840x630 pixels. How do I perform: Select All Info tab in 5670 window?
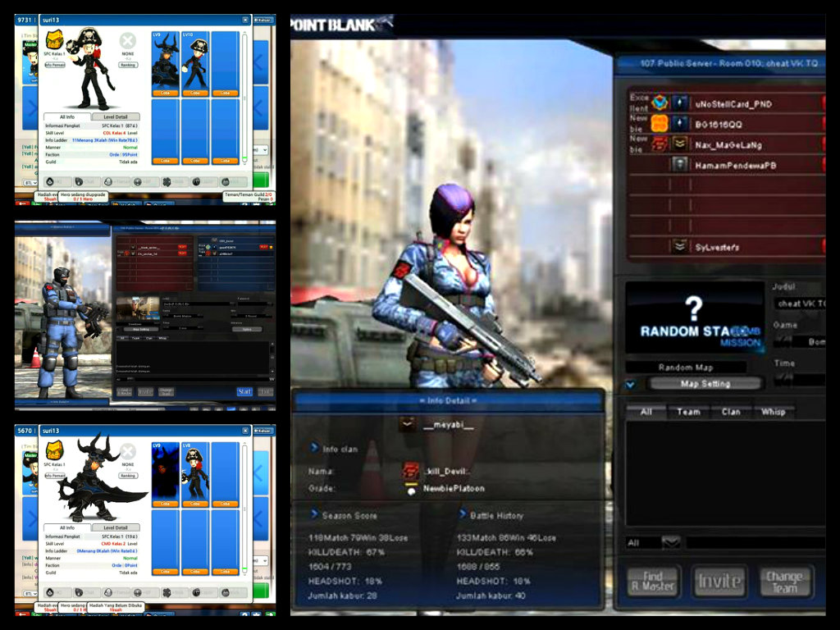point(67,527)
